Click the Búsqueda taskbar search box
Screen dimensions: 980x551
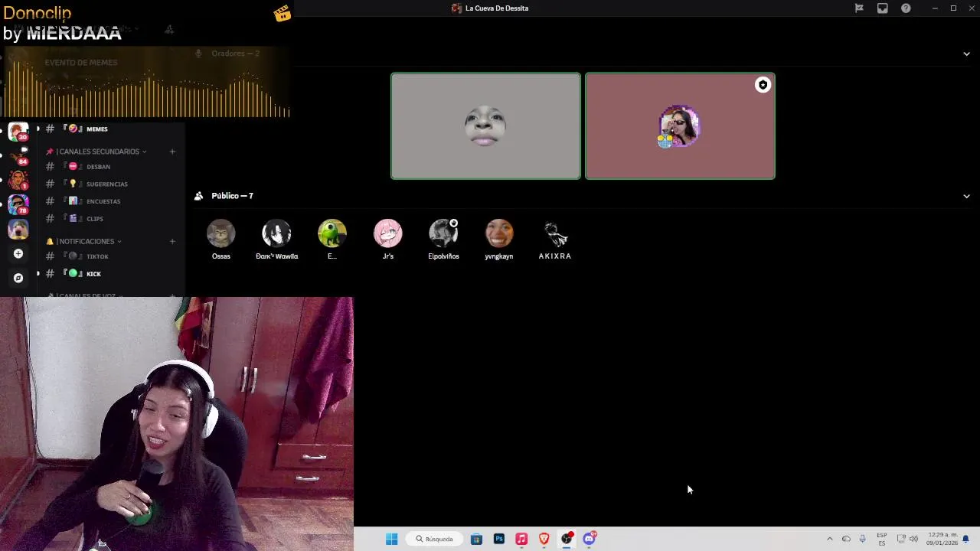click(x=434, y=539)
